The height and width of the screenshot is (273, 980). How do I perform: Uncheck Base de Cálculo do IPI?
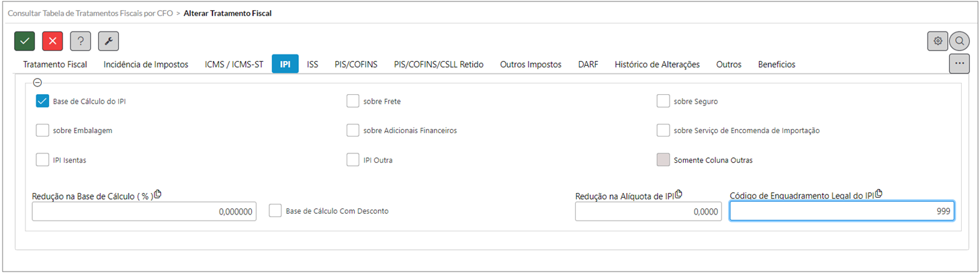[42, 102]
